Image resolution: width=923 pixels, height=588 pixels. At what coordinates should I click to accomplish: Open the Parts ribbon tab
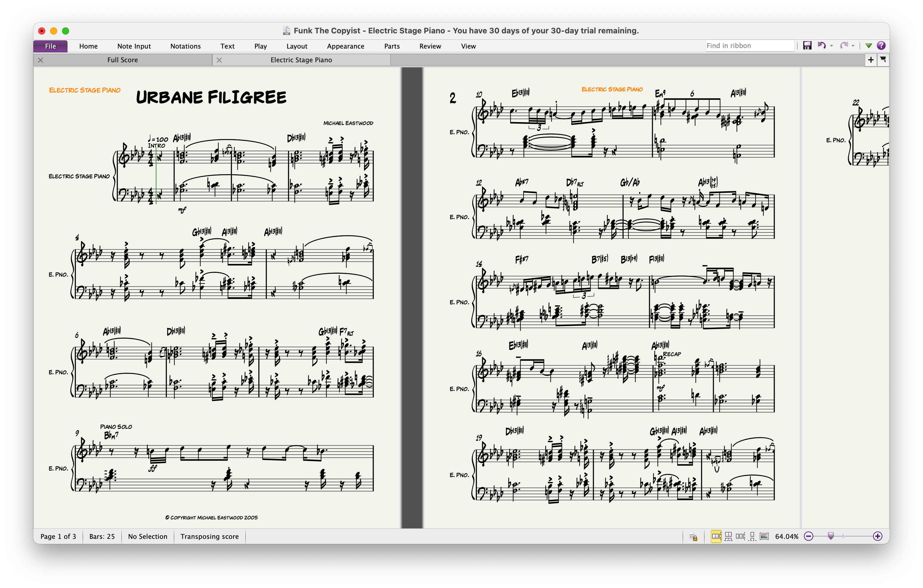[392, 46]
